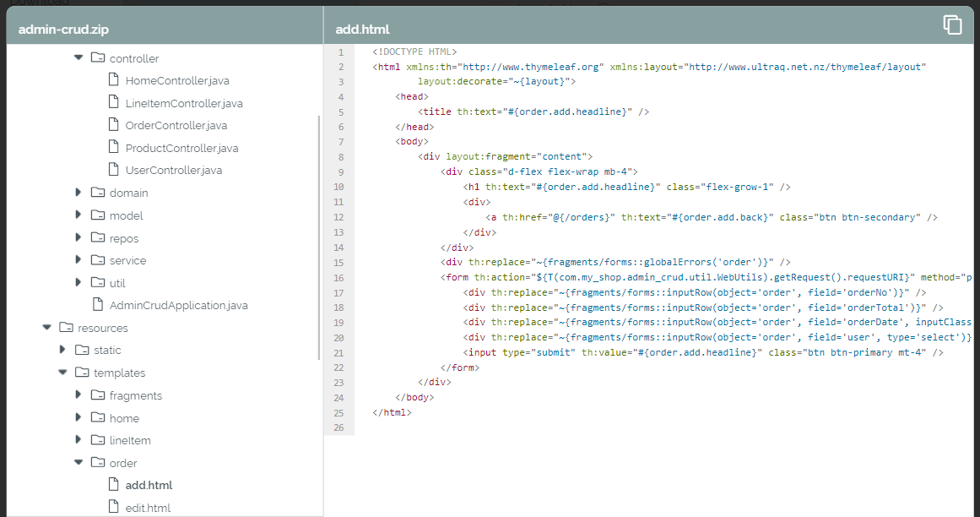This screenshot has width=980, height=517.
Task: Expand the model folder
Action: click(x=79, y=215)
